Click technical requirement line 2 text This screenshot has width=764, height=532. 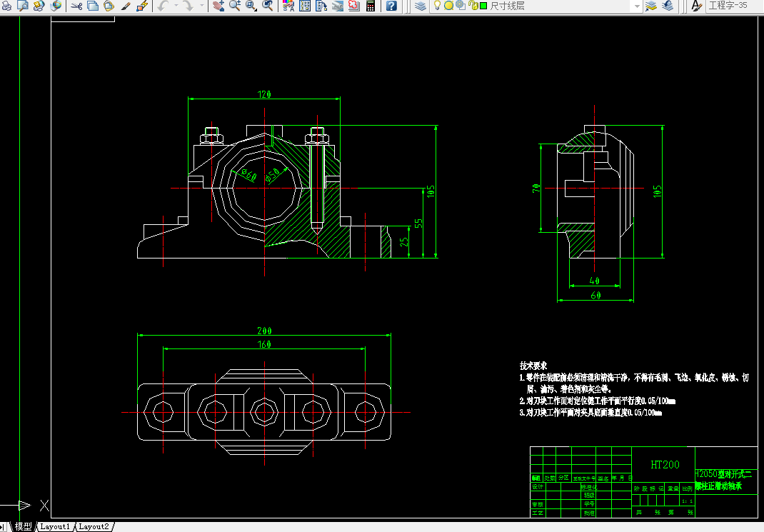click(598, 401)
